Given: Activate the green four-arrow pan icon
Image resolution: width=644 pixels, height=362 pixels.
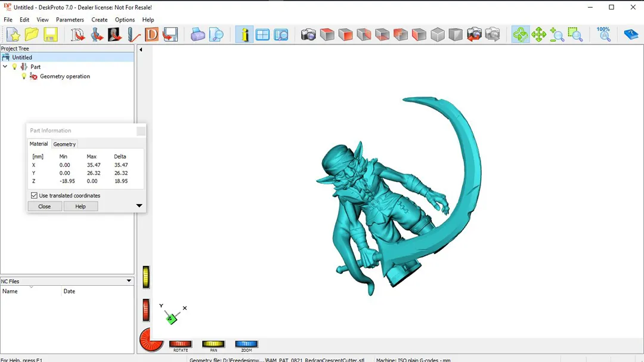Looking at the screenshot, I should pyautogui.click(x=538, y=35).
